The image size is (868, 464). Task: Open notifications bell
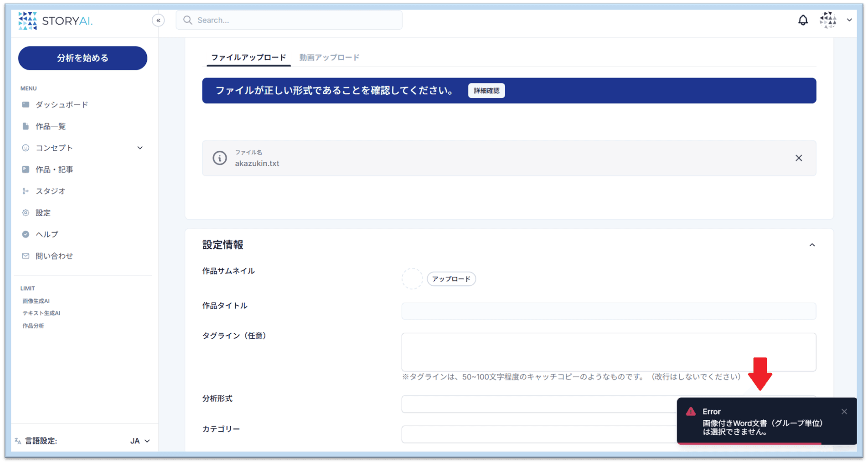click(x=803, y=20)
